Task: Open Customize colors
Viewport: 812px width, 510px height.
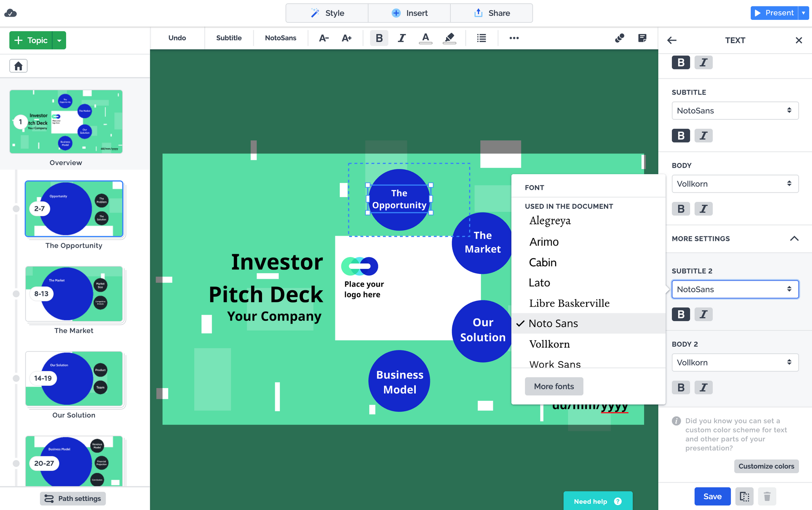Action: [766, 466]
